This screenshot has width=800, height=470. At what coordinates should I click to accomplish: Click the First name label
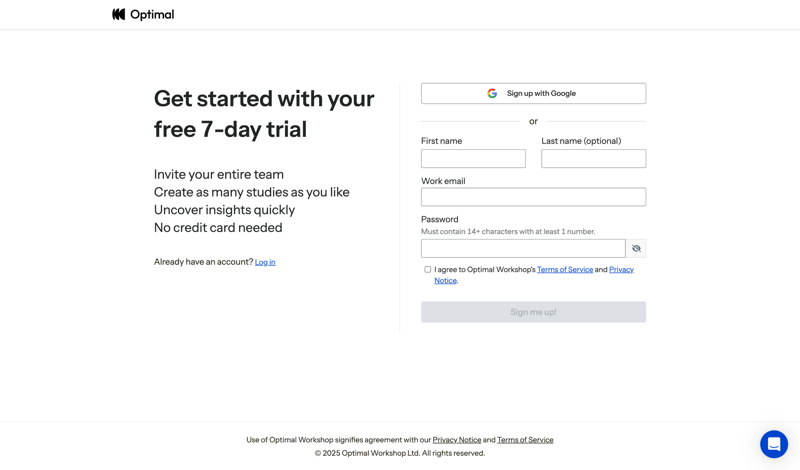[x=441, y=141]
